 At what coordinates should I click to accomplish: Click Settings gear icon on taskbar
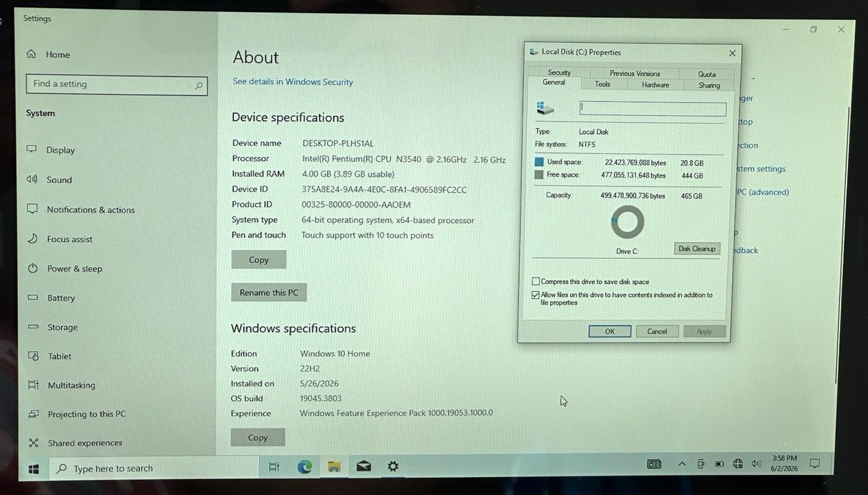(x=393, y=466)
